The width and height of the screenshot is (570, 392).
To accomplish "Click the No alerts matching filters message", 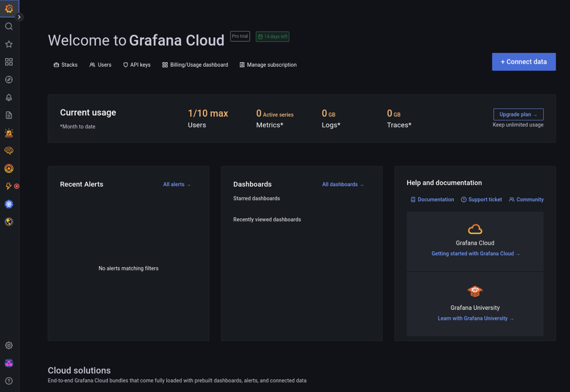I will (129, 268).
